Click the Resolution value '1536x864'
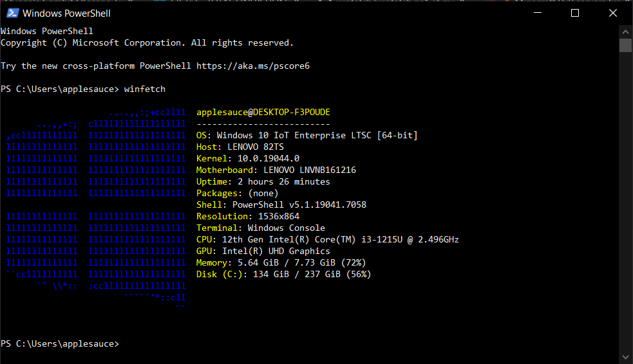This screenshot has height=364, width=633. pos(279,217)
